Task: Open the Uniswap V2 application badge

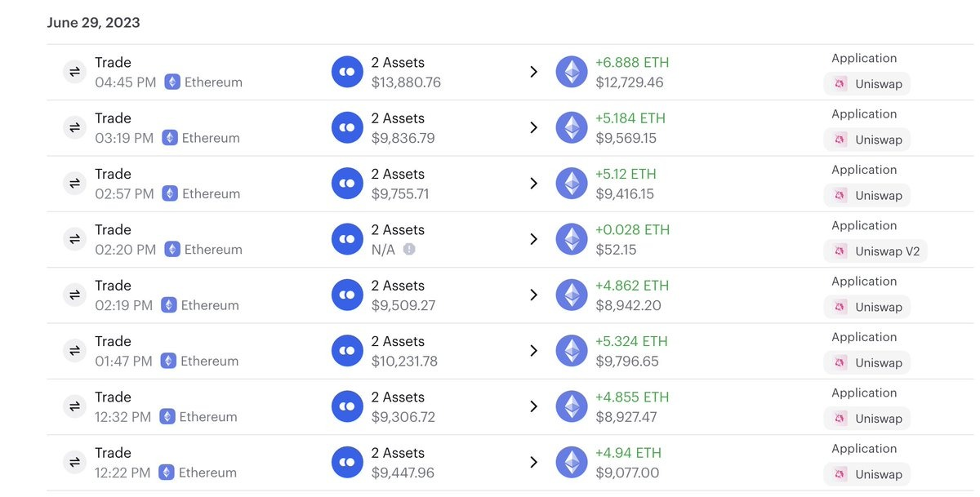Action: point(875,251)
